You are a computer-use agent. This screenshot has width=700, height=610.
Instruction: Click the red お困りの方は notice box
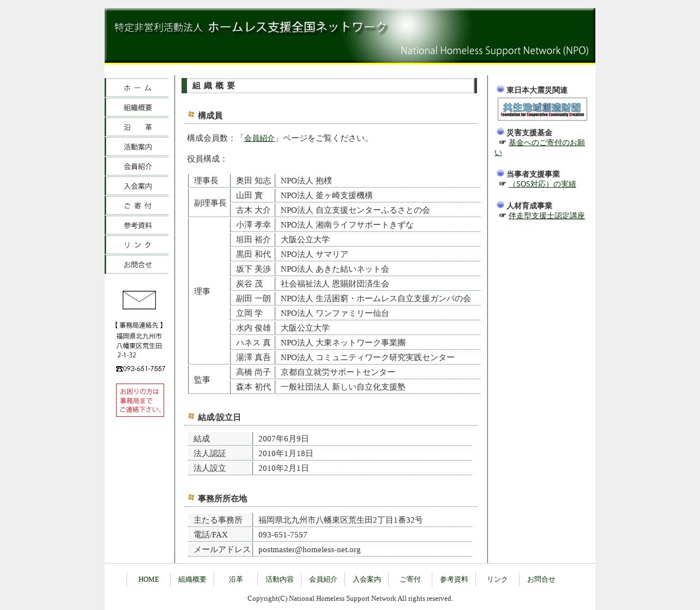[140, 400]
